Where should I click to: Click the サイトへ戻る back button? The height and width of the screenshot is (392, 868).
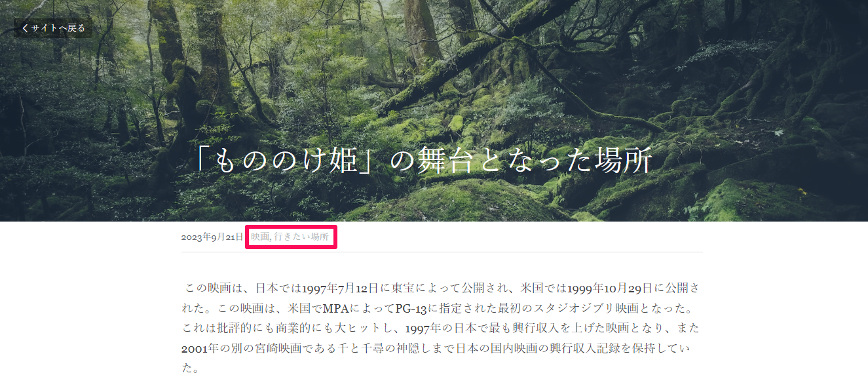coord(53,28)
